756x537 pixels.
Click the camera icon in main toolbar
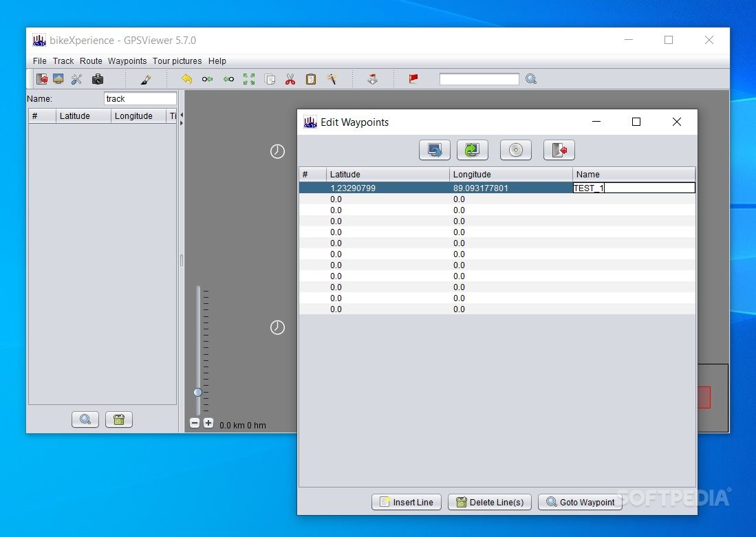(x=98, y=79)
